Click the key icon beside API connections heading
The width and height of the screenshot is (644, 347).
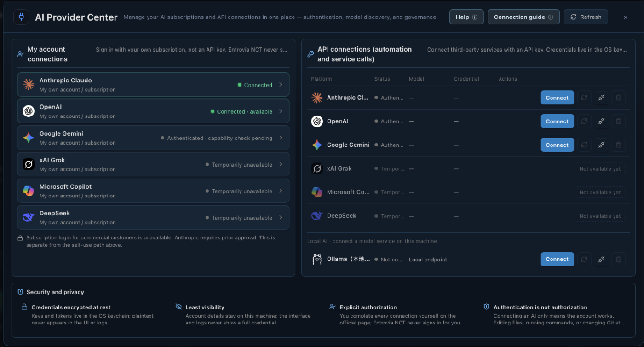(311, 54)
